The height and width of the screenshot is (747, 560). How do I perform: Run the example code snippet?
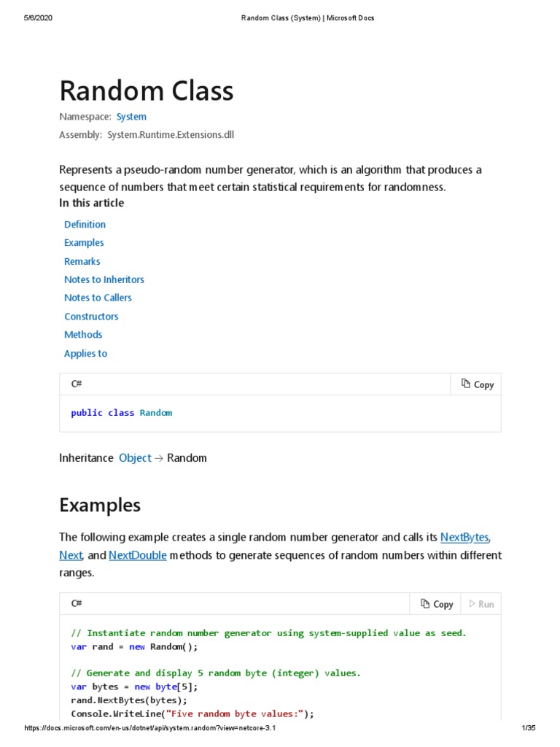tap(481, 604)
